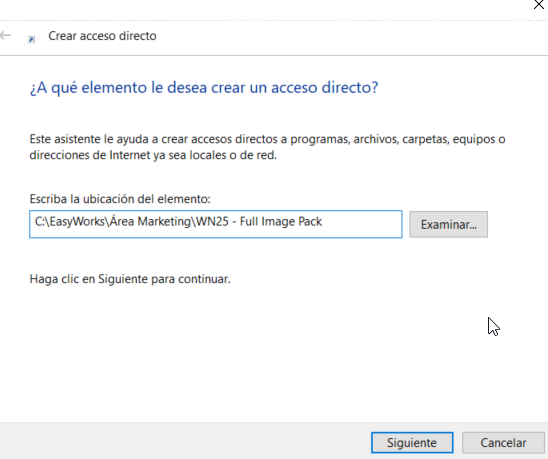This screenshot has width=548, height=459.
Task: Click the word 'Internet' in the description
Action: point(130,155)
